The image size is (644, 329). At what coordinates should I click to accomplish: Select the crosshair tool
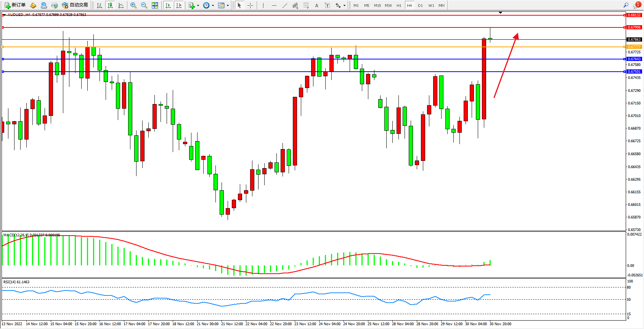[x=250, y=5]
